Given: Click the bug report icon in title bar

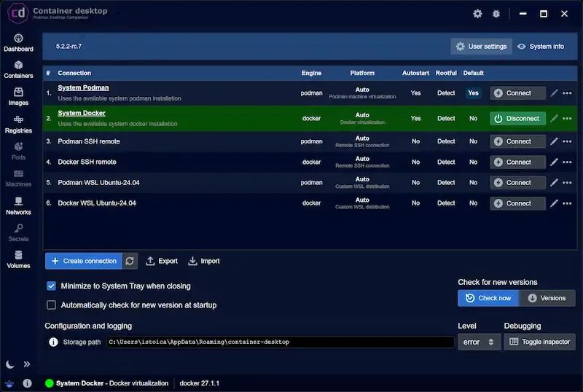Looking at the screenshot, I should click(x=496, y=14).
